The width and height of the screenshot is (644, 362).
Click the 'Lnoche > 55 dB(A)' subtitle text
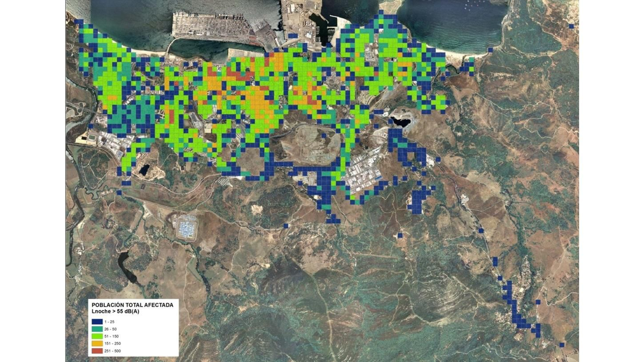click(x=116, y=311)
